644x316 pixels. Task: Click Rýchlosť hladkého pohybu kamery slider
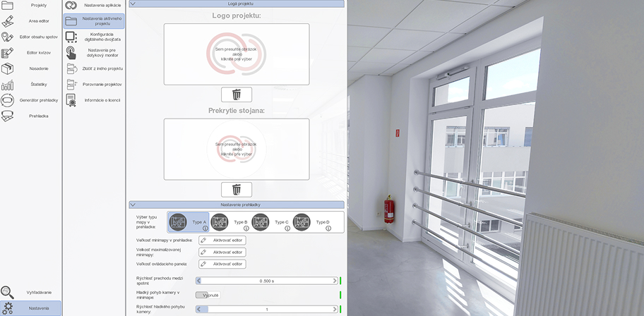tap(267, 310)
